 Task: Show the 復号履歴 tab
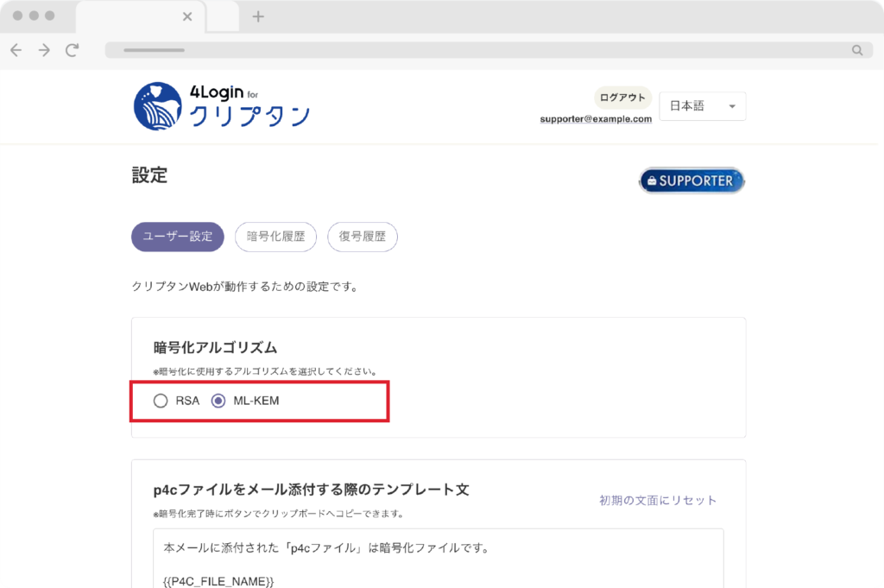[362, 237]
